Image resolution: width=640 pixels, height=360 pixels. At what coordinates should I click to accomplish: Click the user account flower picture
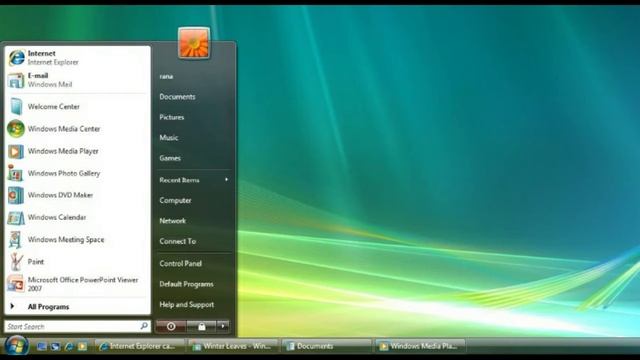(194, 43)
